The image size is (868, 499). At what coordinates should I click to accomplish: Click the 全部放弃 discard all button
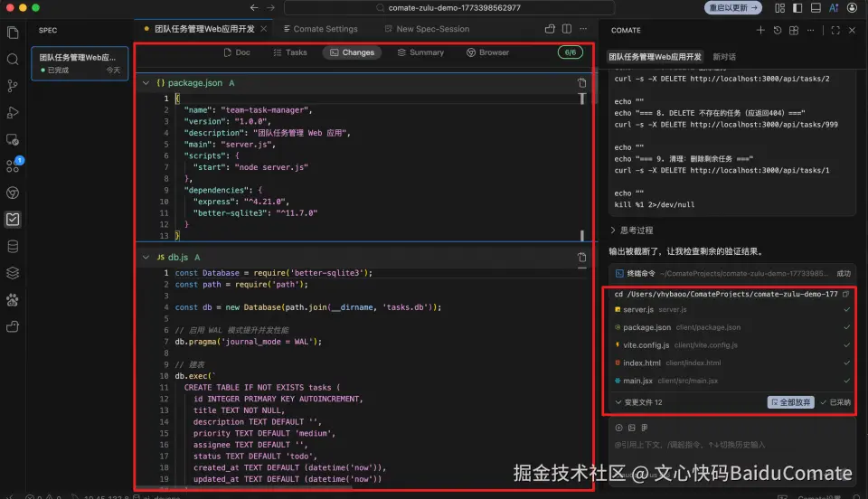coord(790,402)
